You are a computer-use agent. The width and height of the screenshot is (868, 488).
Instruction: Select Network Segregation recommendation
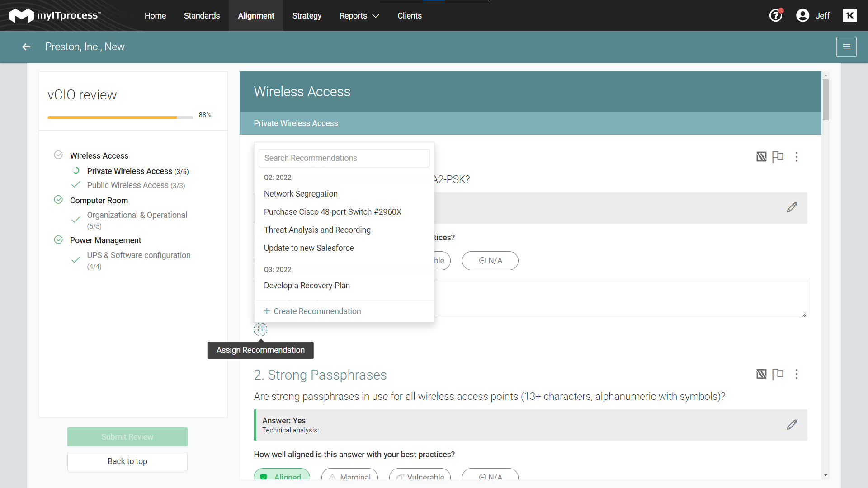click(301, 194)
